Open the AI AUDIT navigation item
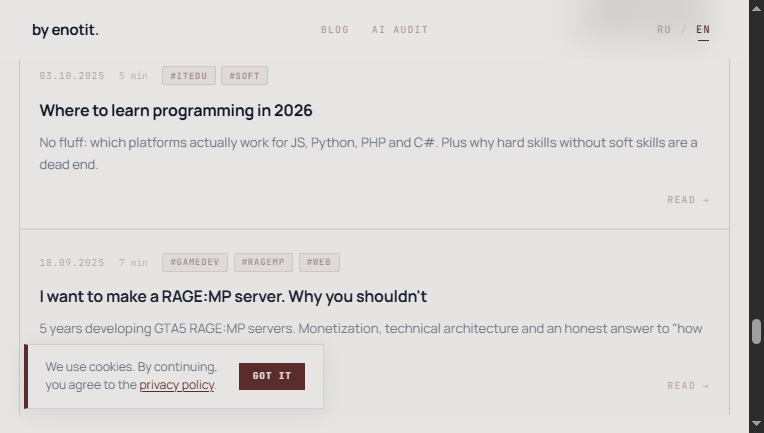The width and height of the screenshot is (764, 433). coord(400,30)
